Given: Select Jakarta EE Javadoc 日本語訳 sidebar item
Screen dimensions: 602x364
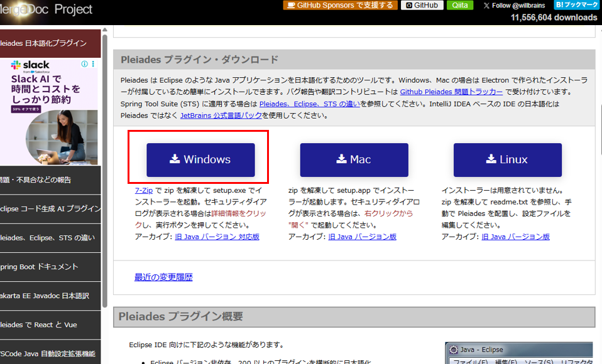Looking at the screenshot, I should pyautogui.click(x=50, y=296).
